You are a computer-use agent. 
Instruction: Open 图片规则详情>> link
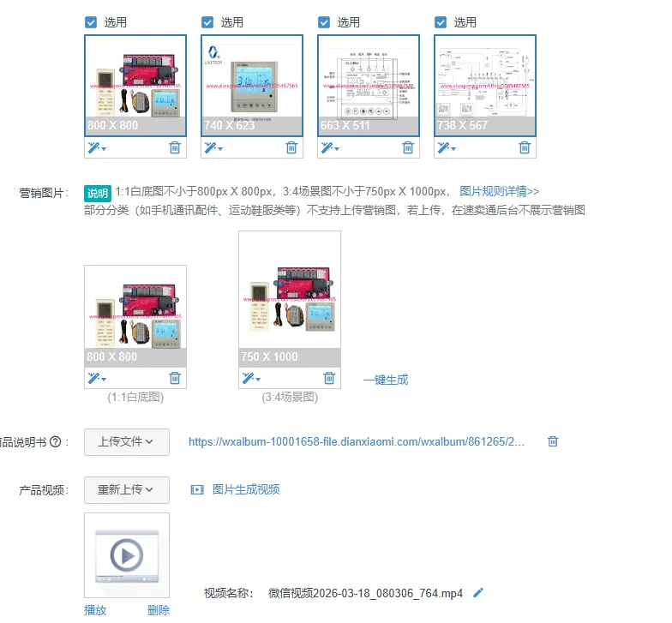[499, 191]
